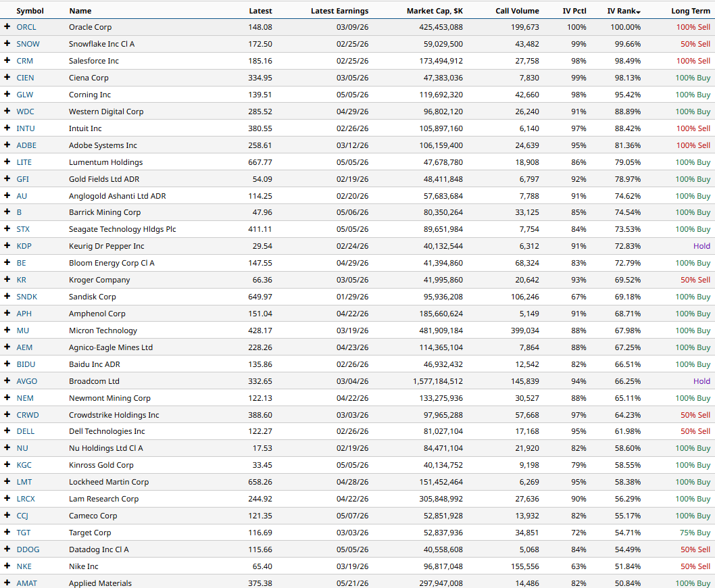Sort by Long Term column header

[691, 11]
